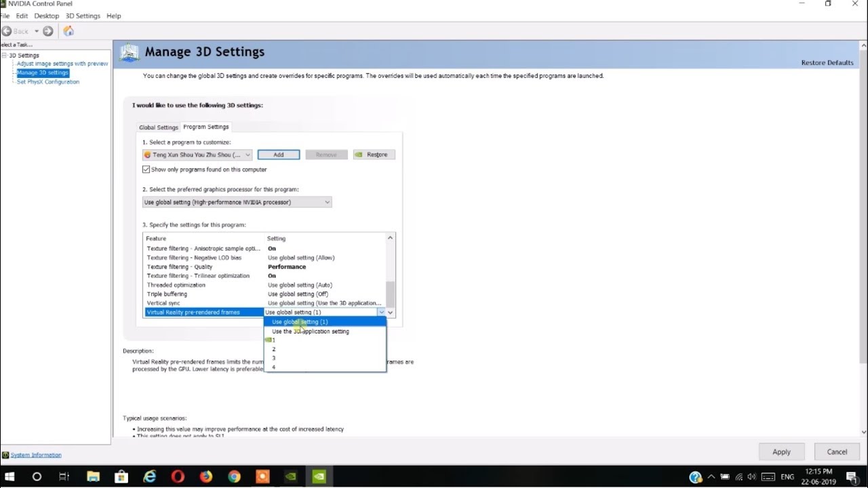Click the settings list scroll-down arrow

coord(390,312)
